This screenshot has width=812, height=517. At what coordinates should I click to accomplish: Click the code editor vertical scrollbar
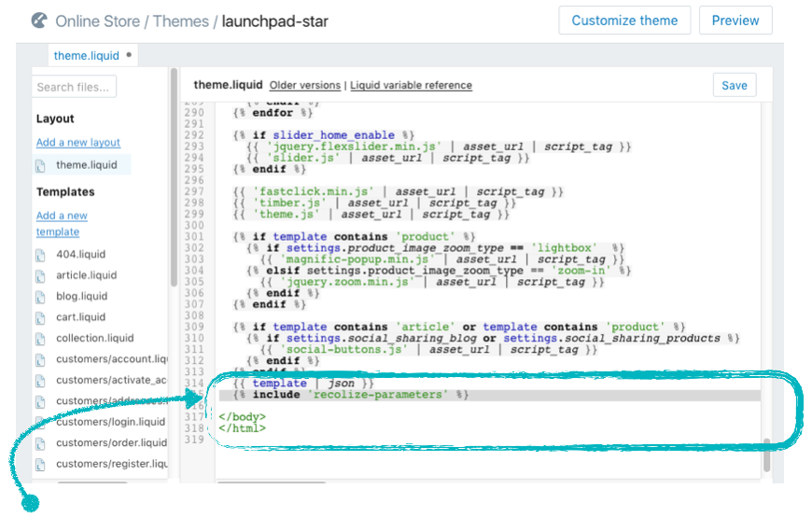pyautogui.click(x=766, y=454)
